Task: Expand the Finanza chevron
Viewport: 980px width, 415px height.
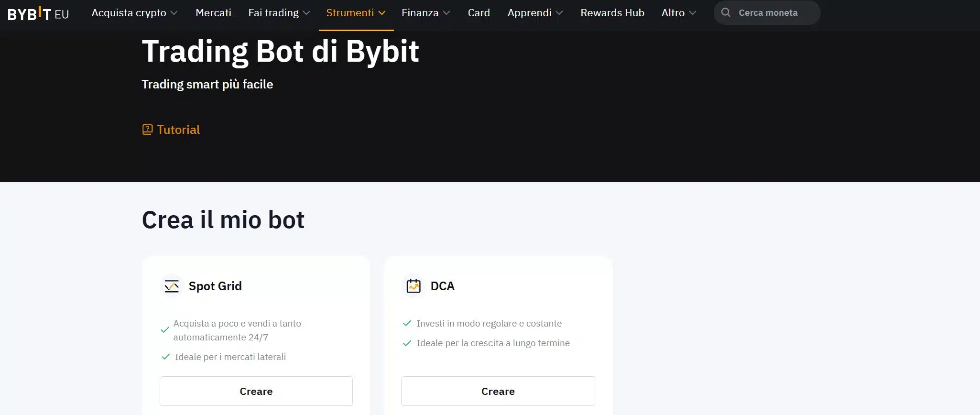Action: click(446, 13)
